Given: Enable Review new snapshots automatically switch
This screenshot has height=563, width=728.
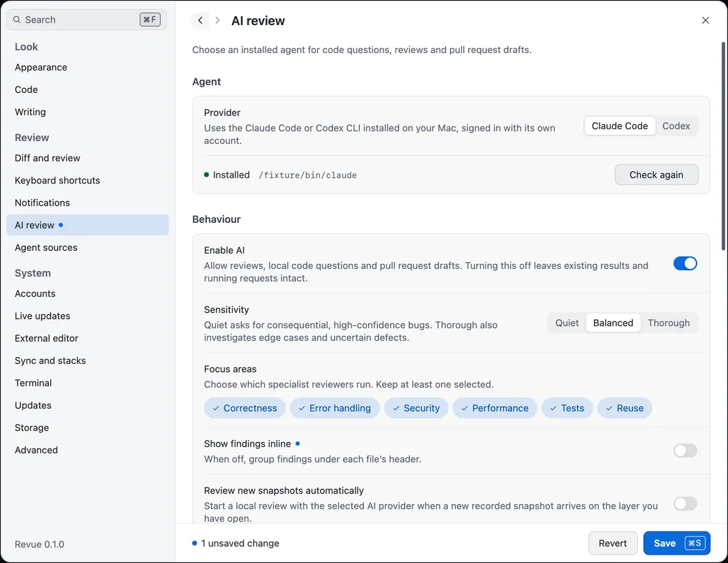Looking at the screenshot, I should [x=685, y=504].
